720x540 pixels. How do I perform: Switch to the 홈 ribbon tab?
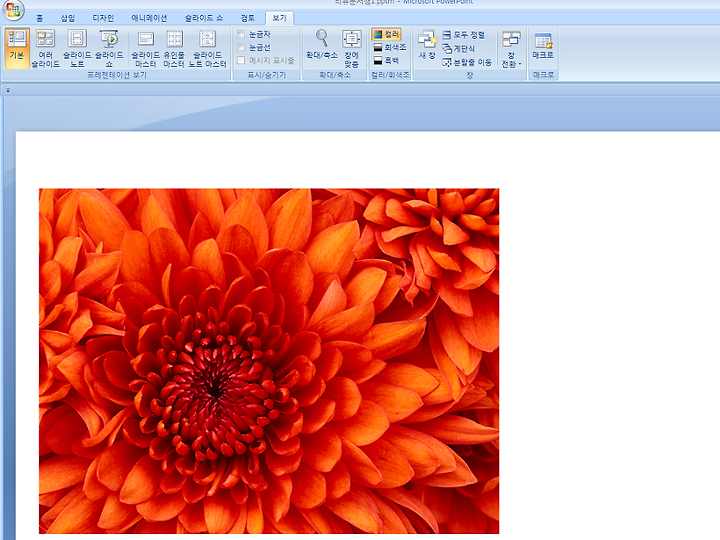(39, 18)
